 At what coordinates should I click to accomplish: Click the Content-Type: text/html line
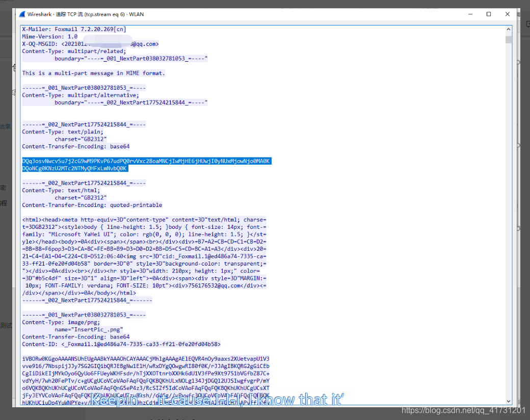(x=61, y=191)
